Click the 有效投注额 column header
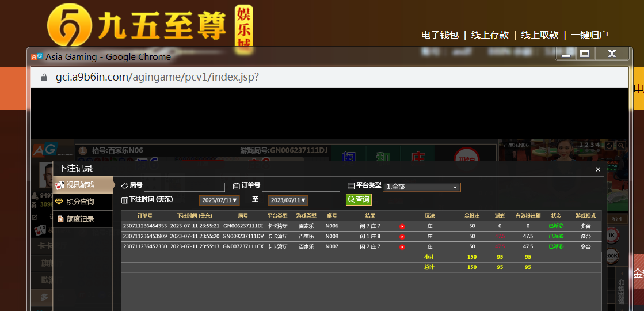This screenshot has height=311, width=644. tap(528, 216)
